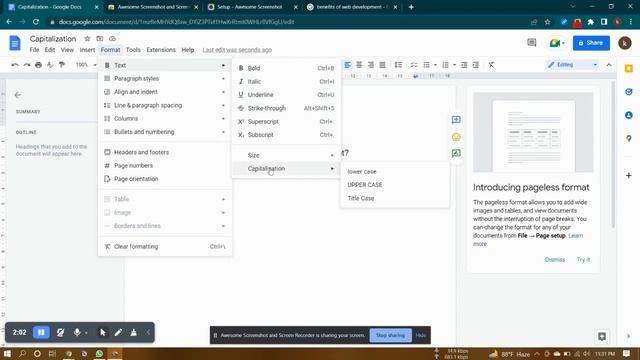Expand the numbered list options arrow

point(454,65)
